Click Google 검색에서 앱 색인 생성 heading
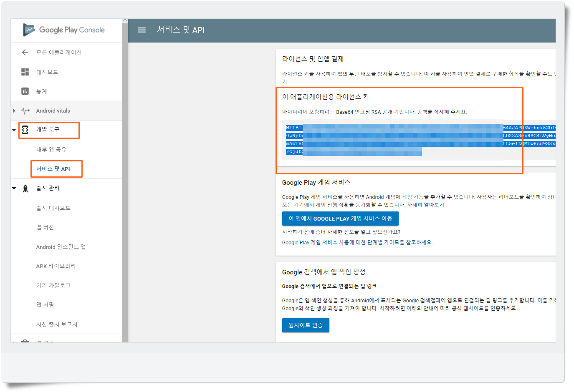This screenshot has height=392, width=574. coord(324,272)
